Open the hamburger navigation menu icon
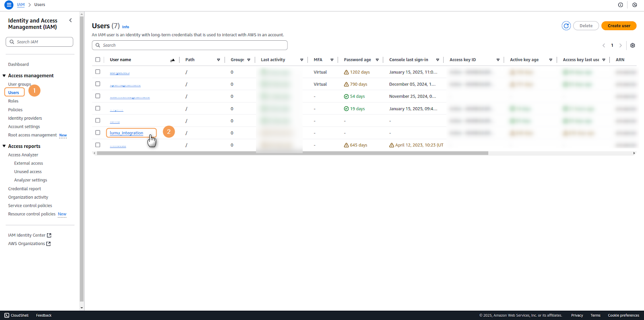Viewport: 644px width, 320px height. tap(8, 5)
